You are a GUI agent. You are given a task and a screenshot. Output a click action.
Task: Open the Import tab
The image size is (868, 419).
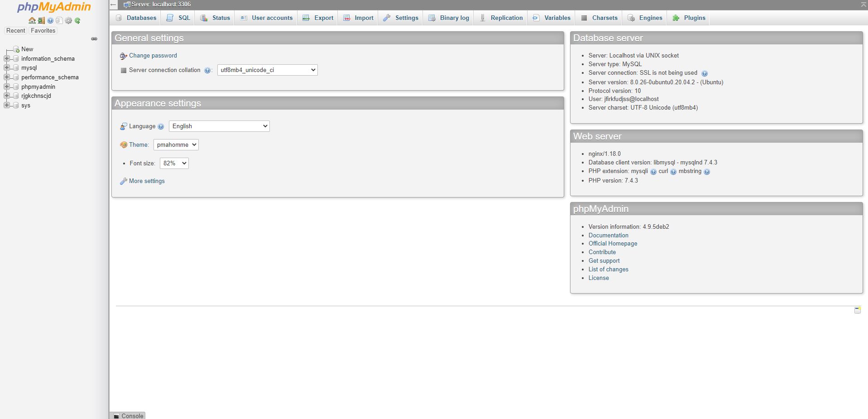click(x=358, y=18)
